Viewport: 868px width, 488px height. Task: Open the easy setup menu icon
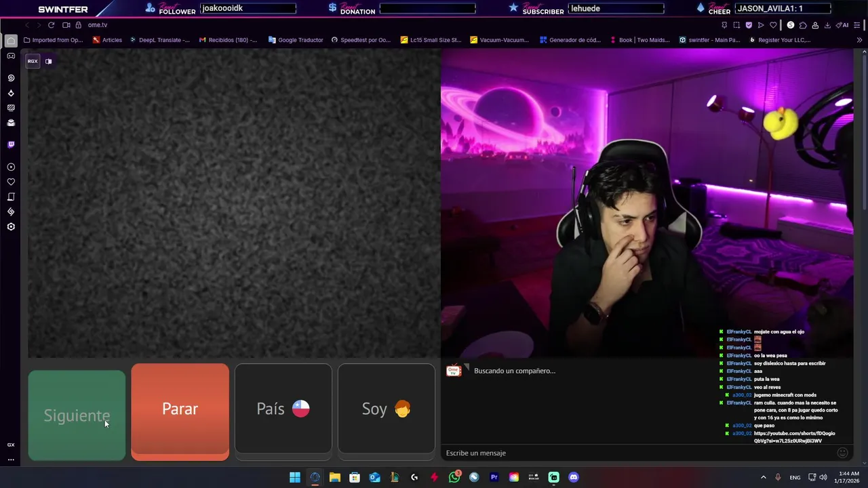tap(857, 25)
